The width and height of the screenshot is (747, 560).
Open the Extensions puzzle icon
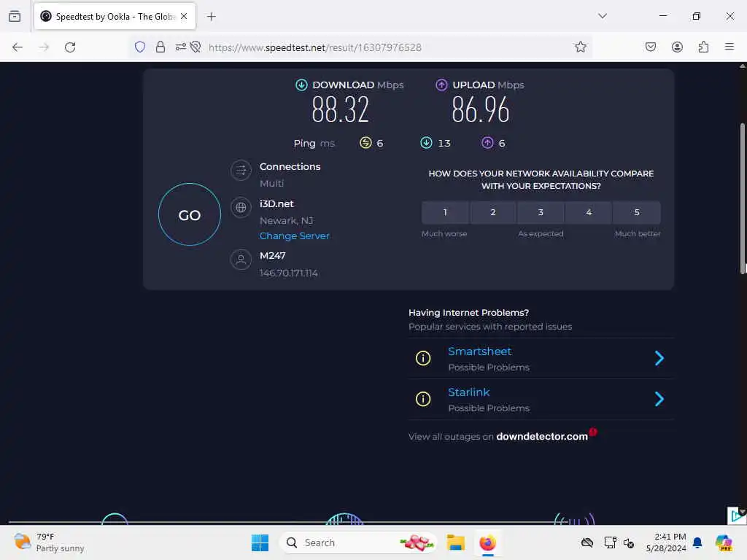[703, 47]
